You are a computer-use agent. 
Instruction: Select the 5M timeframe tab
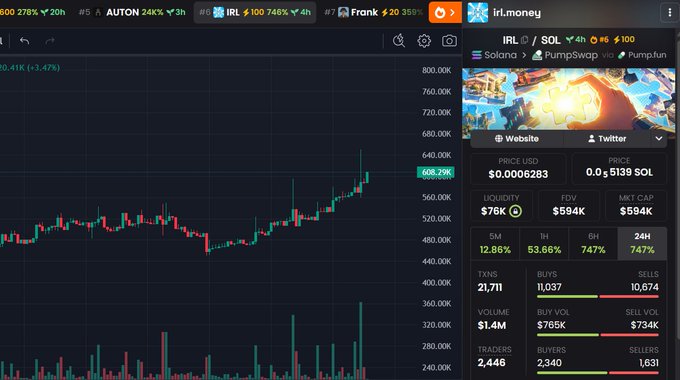click(495, 243)
